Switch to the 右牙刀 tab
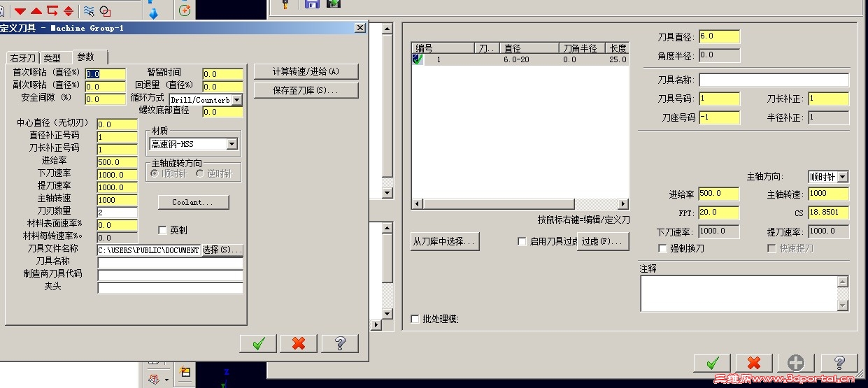This screenshot has width=868, height=388. 22,58
